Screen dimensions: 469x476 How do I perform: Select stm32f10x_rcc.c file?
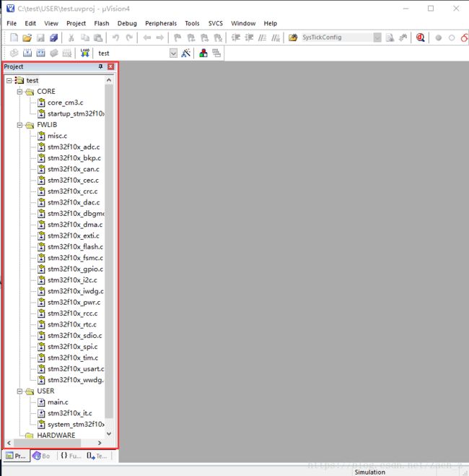coord(72,313)
